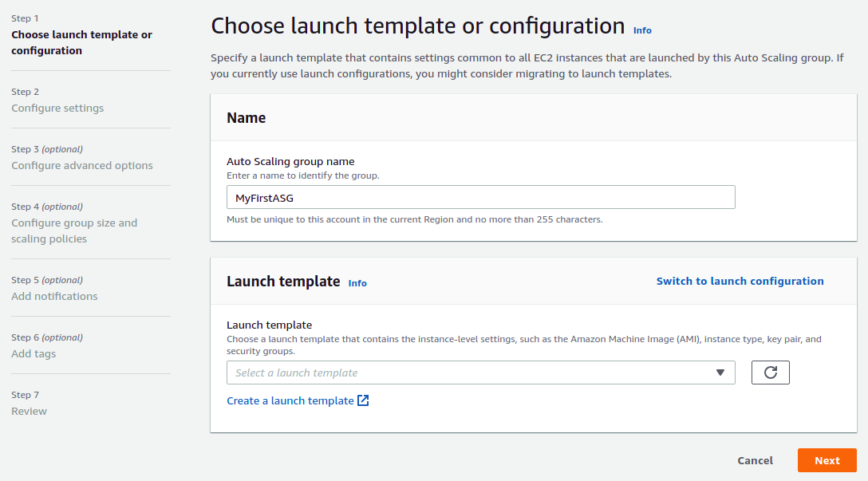The height and width of the screenshot is (481, 868).
Task: Open Step 3 Configure advanced options
Action: coord(82,165)
